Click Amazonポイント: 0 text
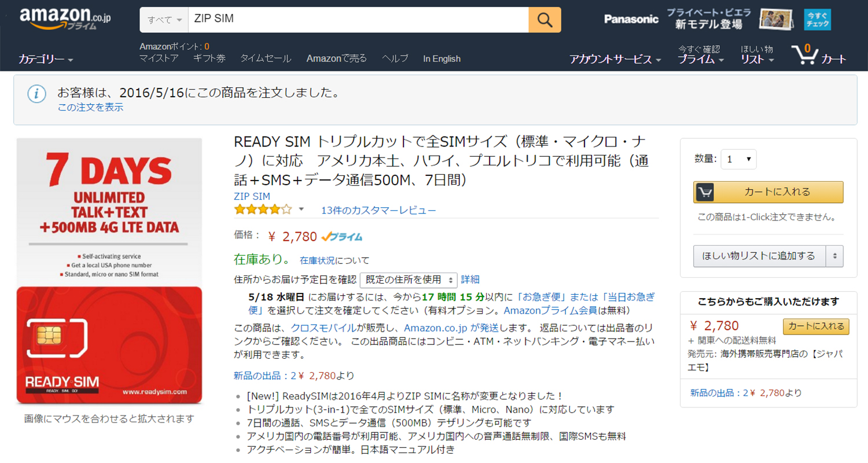The image size is (868, 463). point(174,46)
